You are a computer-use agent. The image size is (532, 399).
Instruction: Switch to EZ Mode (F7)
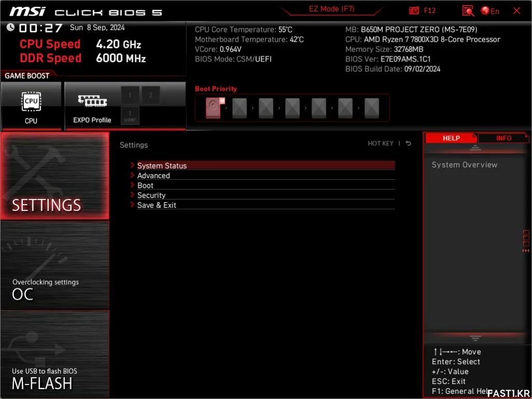tap(332, 9)
